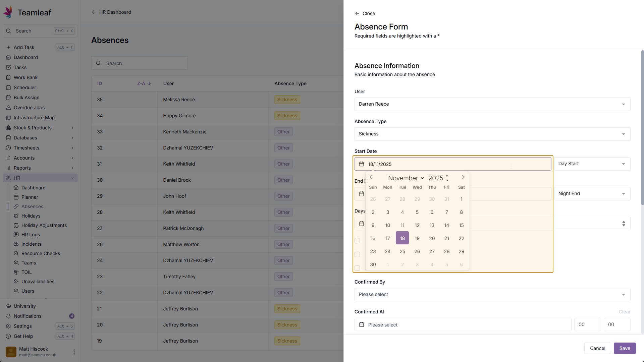Click the Start Date calendar icon
This screenshot has height=362, width=644.
click(x=362, y=164)
